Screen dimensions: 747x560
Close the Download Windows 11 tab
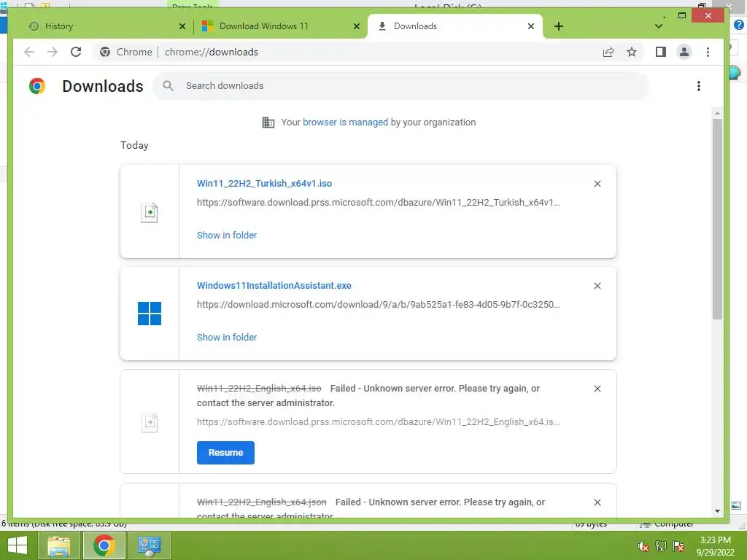click(356, 26)
